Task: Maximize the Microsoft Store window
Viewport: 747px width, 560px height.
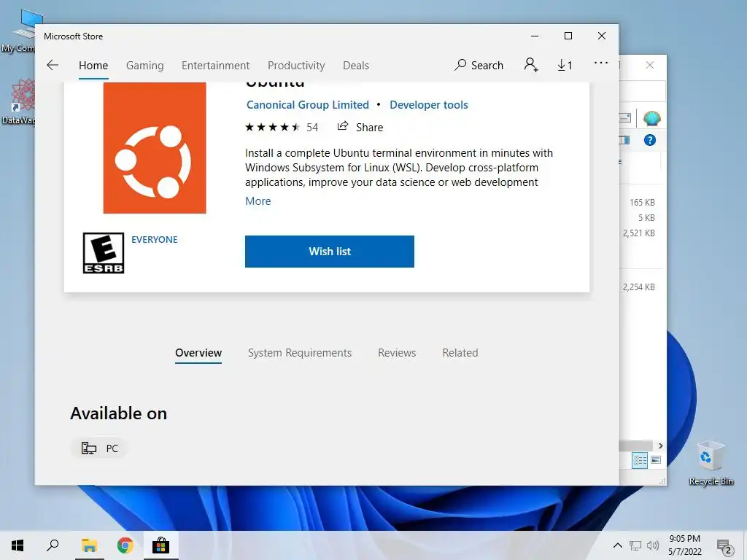Action: click(x=568, y=36)
